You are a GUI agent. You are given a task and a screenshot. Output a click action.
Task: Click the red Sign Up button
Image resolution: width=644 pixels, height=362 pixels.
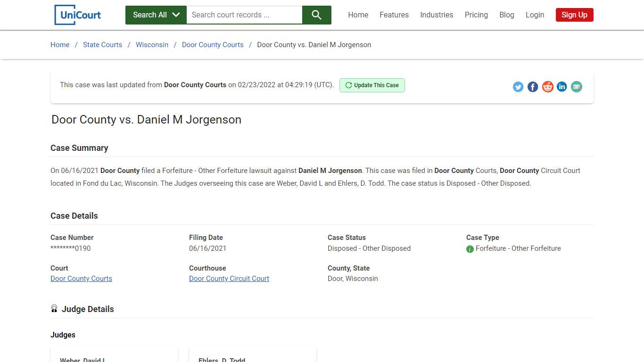[x=574, y=15]
